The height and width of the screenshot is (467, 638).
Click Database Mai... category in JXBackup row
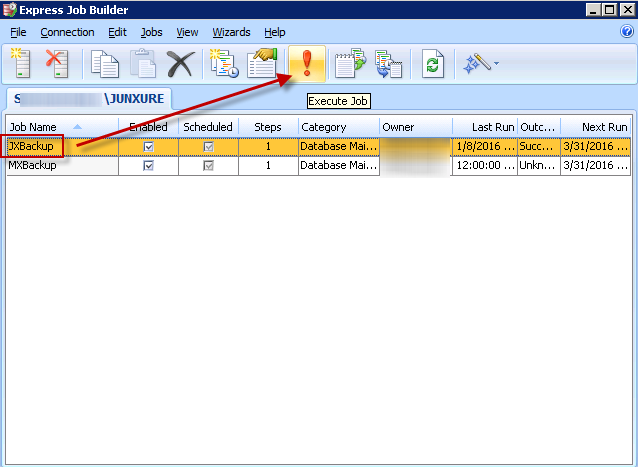339,146
